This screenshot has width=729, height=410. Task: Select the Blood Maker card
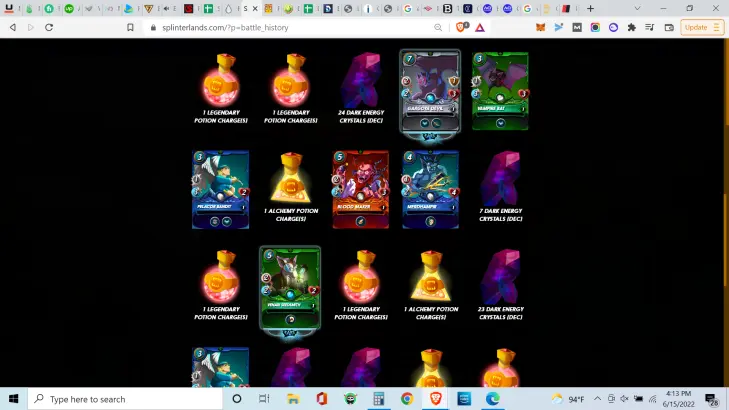click(361, 190)
